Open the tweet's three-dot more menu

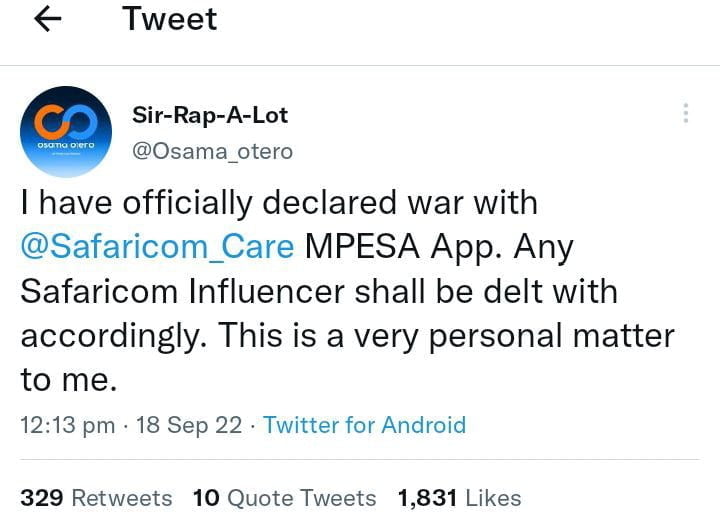[x=685, y=113]
